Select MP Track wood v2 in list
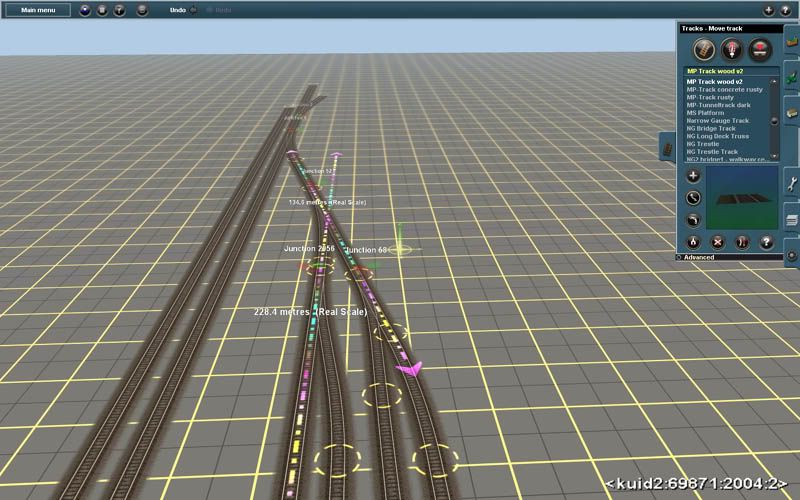 tap(714, 82)
